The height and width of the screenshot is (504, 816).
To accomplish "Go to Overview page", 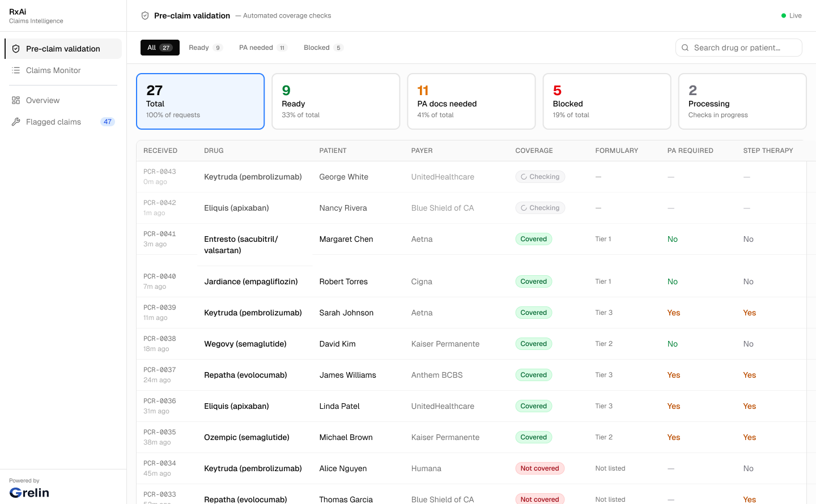I will click(63, 100).
